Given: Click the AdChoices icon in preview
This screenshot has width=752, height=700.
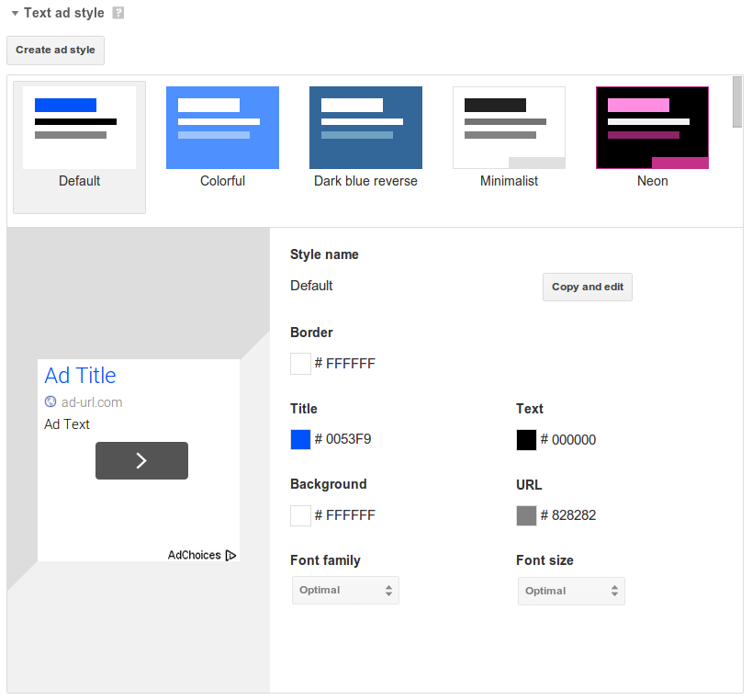Looking at the screenshot, I should coord(230,555).
